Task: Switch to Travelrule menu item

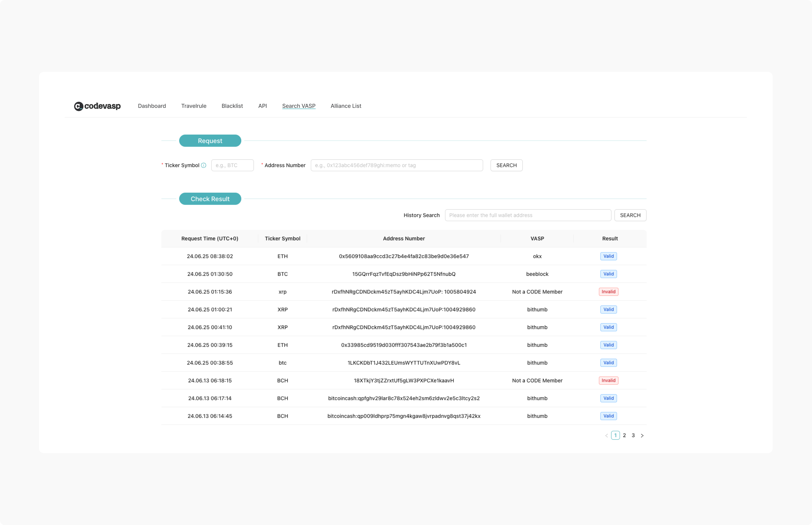Action: pos(194,106)
